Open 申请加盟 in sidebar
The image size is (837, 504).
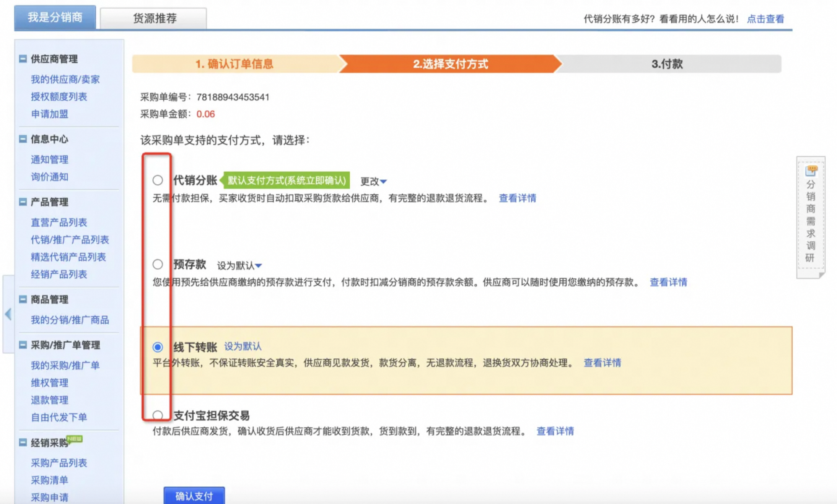tap(50, 114)
